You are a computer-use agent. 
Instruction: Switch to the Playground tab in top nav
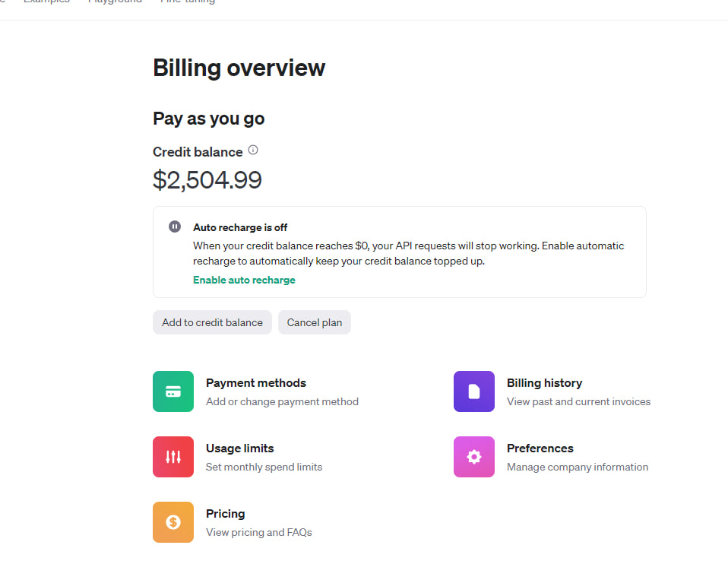[115, 2]
